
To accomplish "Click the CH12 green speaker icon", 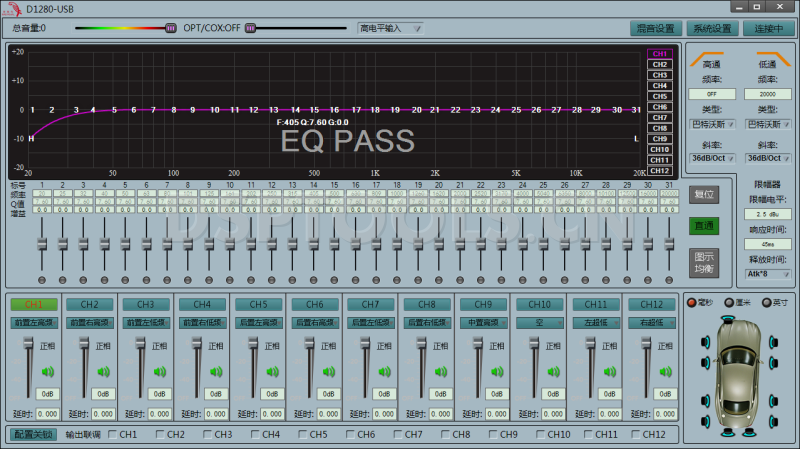I will click(x=663, y=373).
